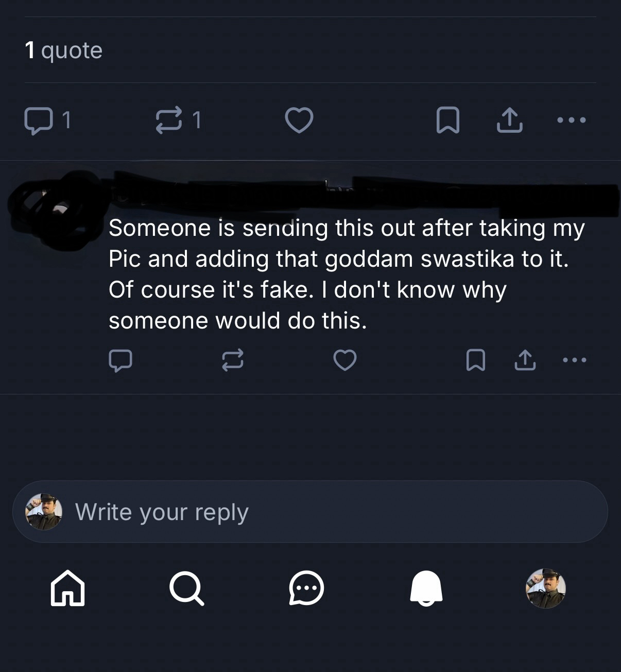Repost the swastika comment
The height and width of the screenshot is (672, 621).
click(x=232, y=360)
